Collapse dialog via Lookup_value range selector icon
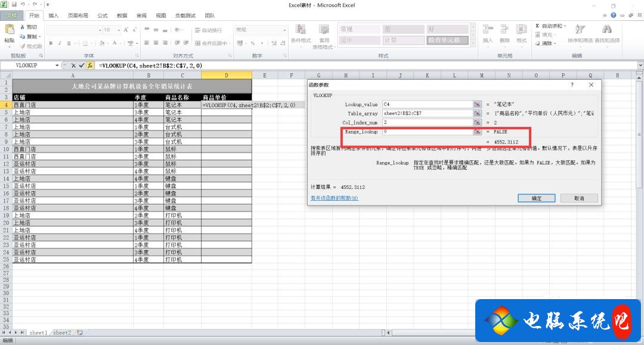This screenshot has width=644, height=345. point(477,104)
